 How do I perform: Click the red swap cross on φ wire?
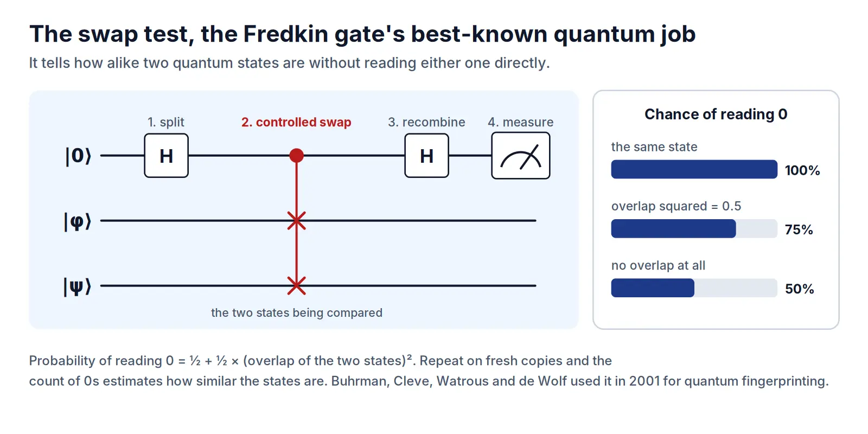[x=296, y=221]
